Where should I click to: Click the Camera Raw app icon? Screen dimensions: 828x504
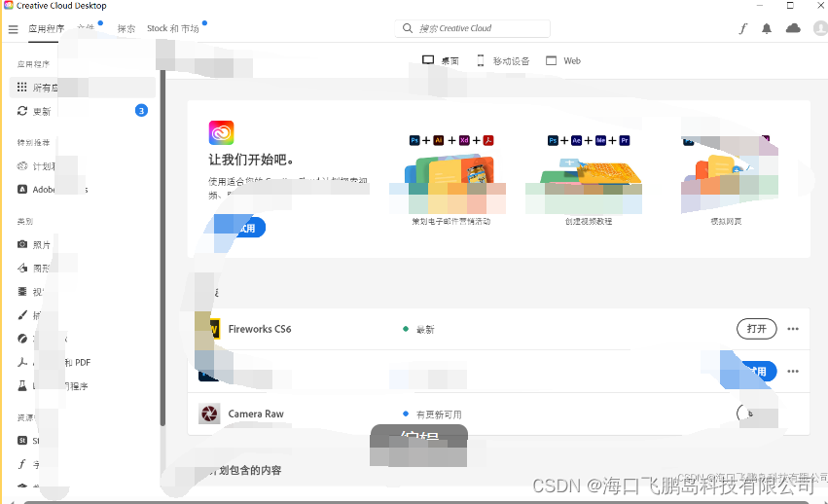pyautogui.click(x=209, y=414)
